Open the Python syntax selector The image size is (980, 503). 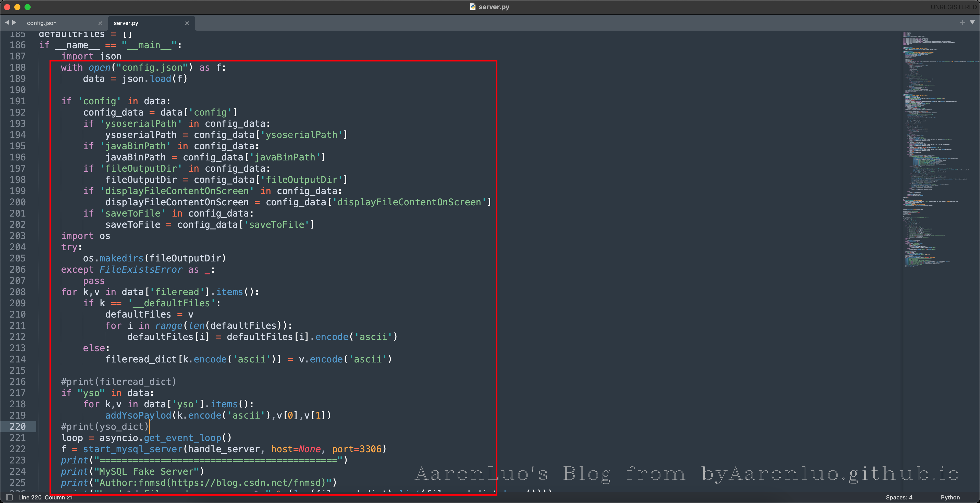(x=950, y=497)
